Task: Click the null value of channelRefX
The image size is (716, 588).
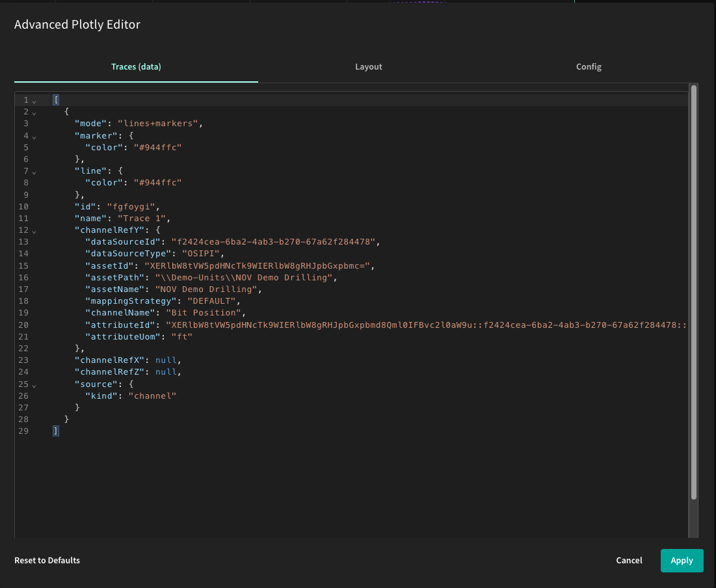Action: pos(166,360)
